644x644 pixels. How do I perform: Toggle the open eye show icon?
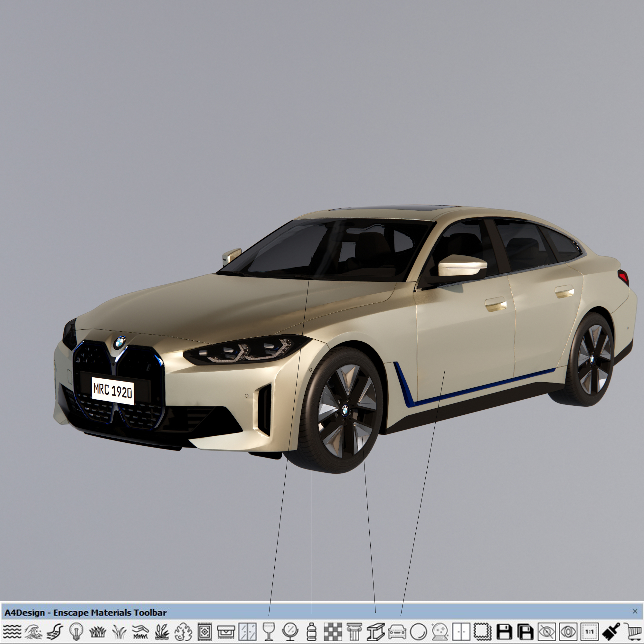(x=568, y=631)
